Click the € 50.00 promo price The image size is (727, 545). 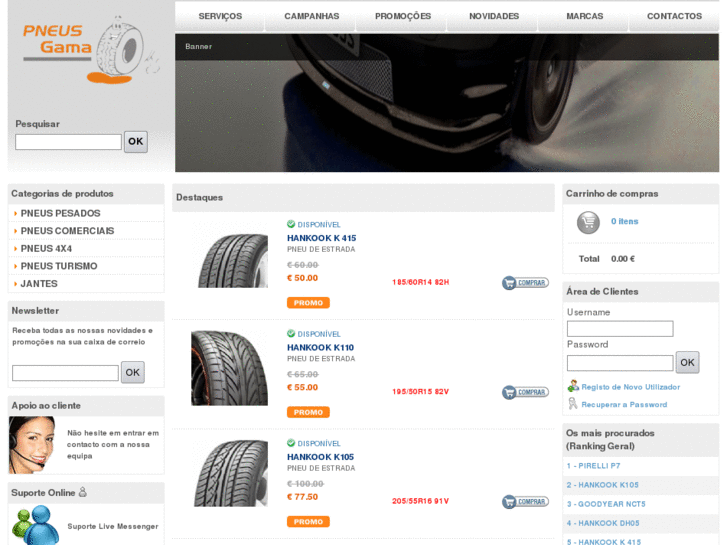302,278
